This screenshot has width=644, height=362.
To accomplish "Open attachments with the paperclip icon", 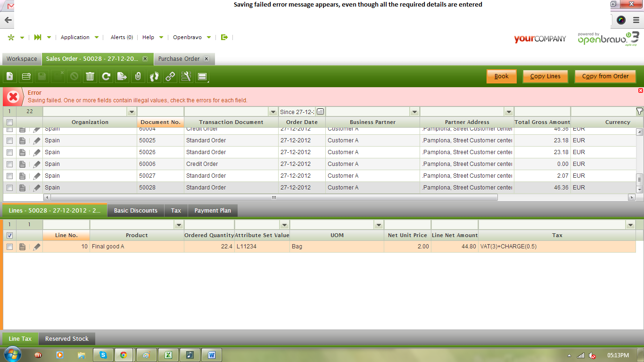I will [138, 76].
